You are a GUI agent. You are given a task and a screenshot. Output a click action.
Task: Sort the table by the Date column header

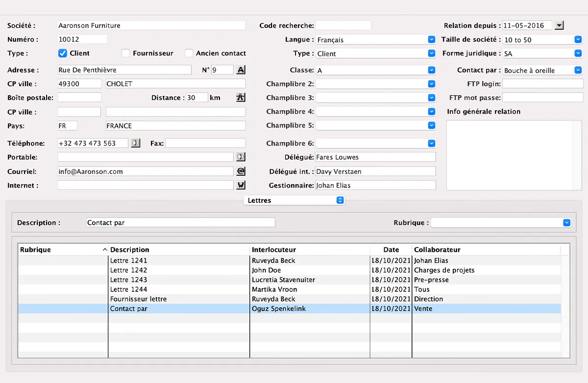(391, 250)
